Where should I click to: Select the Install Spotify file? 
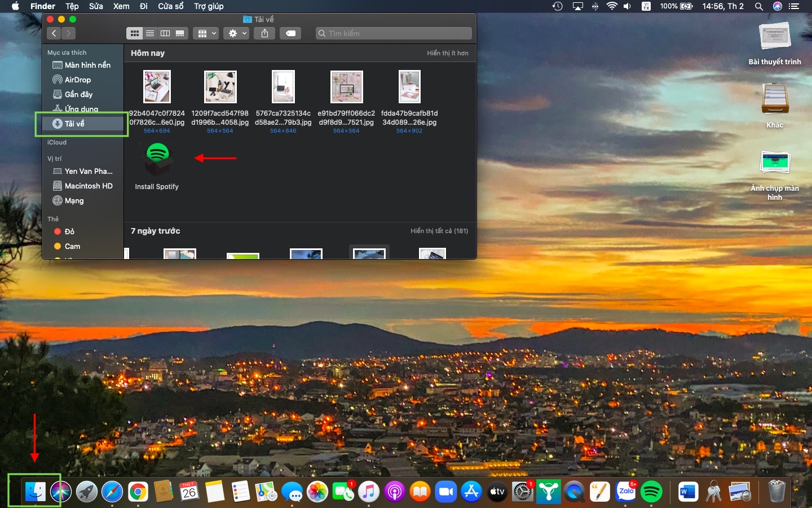[157, 166]
